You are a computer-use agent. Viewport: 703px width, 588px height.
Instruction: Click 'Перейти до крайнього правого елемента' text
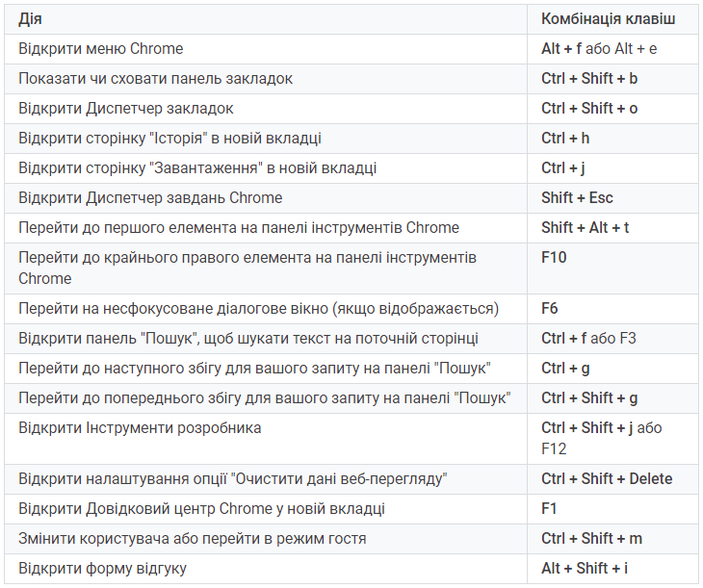pos(247,268)
